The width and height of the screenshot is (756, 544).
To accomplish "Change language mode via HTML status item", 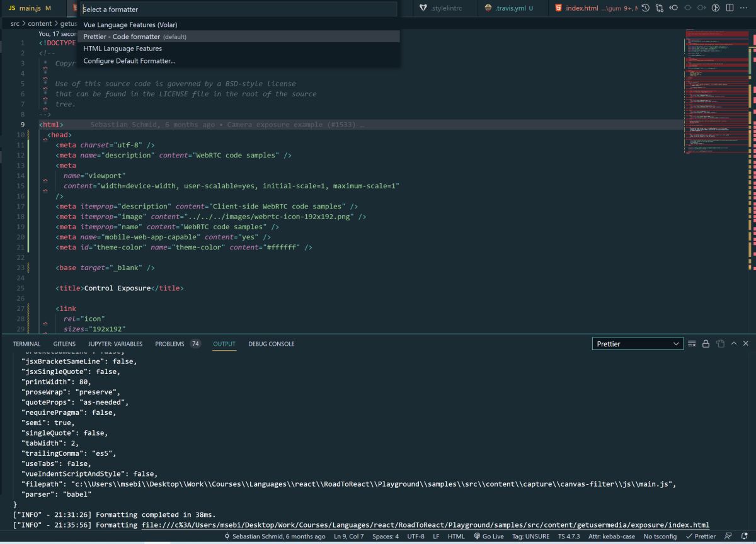I will pyautogui.click(x=456, y=536).
